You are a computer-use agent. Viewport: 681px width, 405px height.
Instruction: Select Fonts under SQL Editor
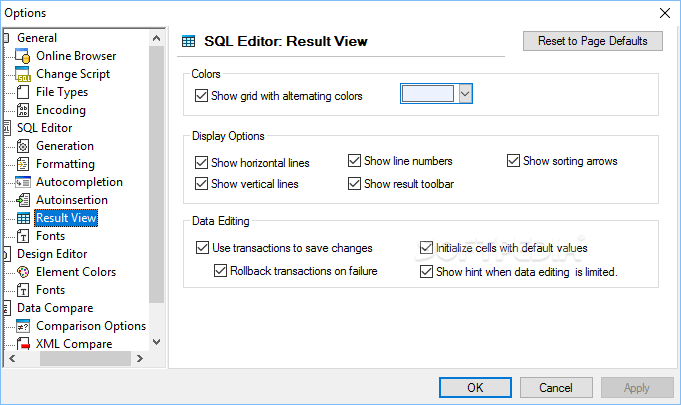click(x=50, y=236)
